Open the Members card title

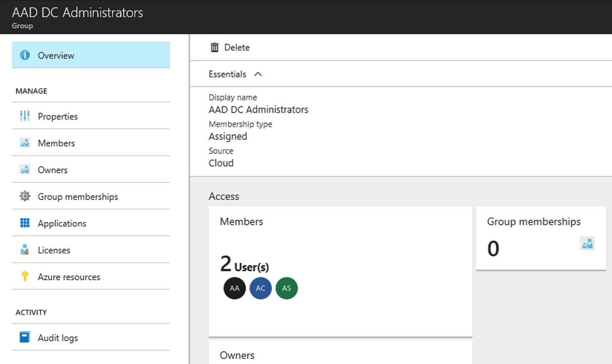tap(242, 222)
